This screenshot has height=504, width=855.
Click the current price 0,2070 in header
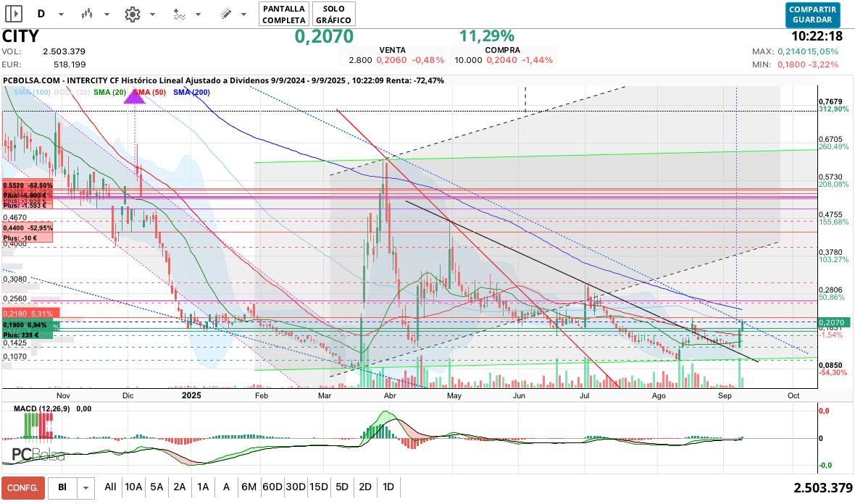point(324,36)
